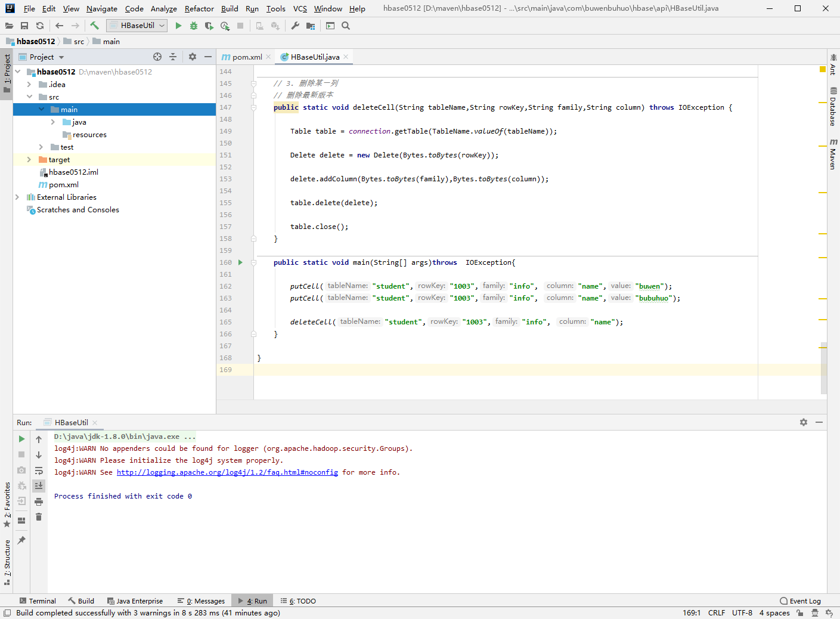Open the Event Log
The image size is (840, 619).
pos(801,601)
